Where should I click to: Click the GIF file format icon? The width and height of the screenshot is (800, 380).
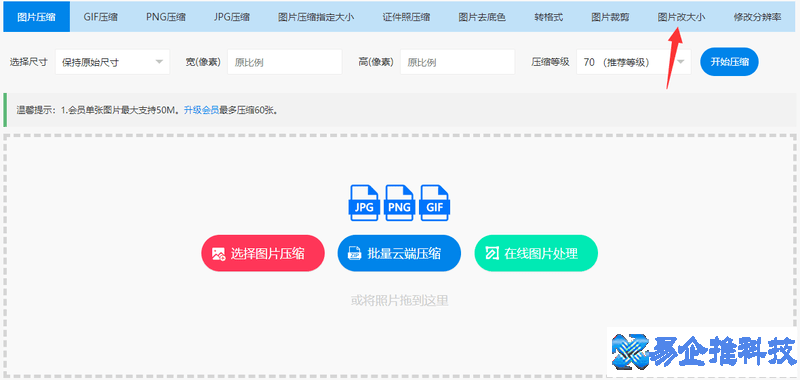pos(435,203)
